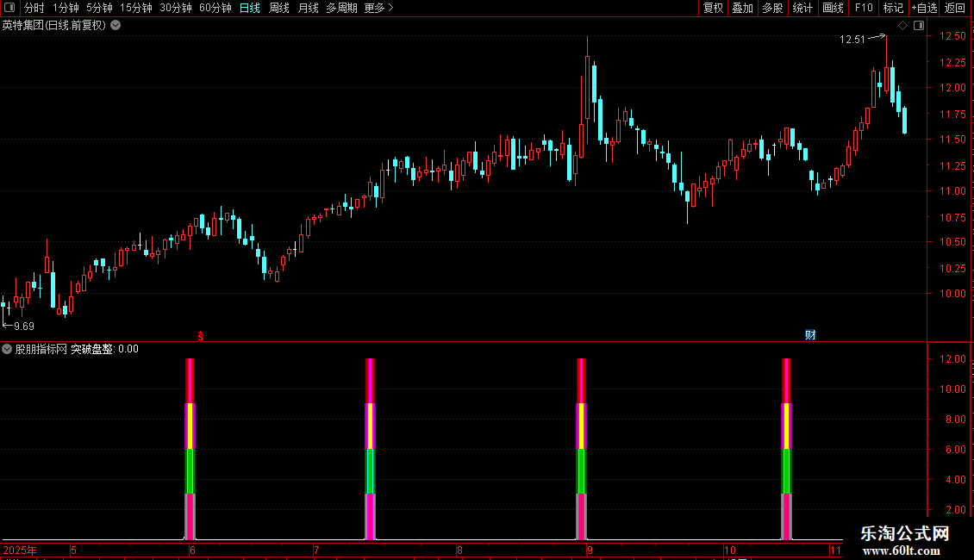Click the breakout signal bar near September
This screenshot has width=974, height=560.
[582, 449]
